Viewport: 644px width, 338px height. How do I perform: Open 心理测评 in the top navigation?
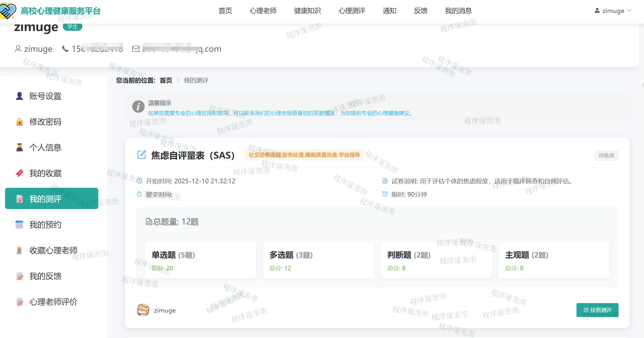(352, 11)
